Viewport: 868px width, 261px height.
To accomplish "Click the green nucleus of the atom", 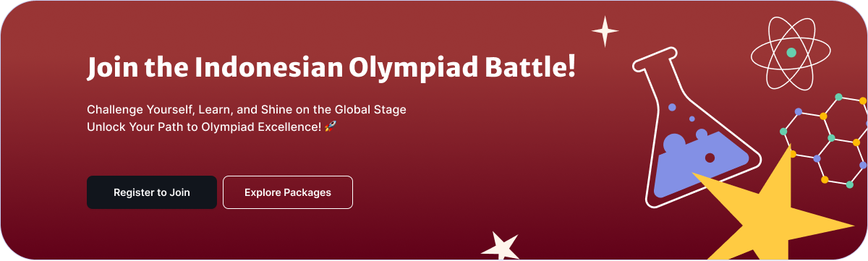I will point(791,53).
